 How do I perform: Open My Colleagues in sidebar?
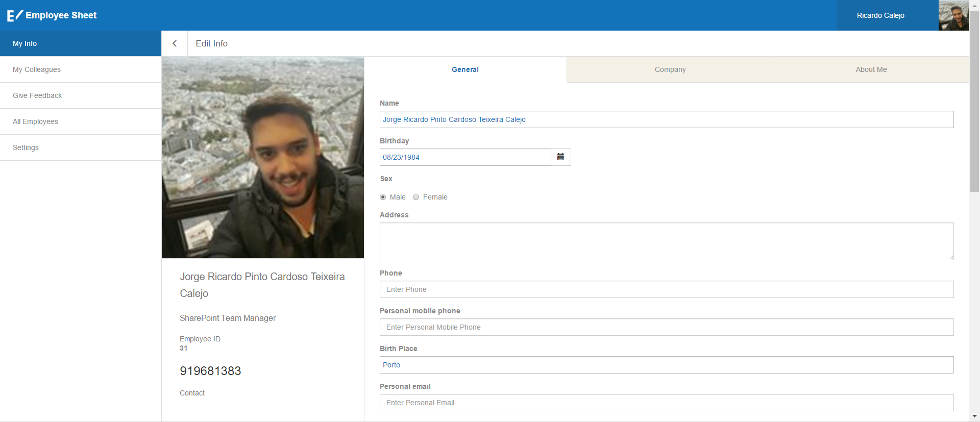pyautogui.click(x=81, y=69)
